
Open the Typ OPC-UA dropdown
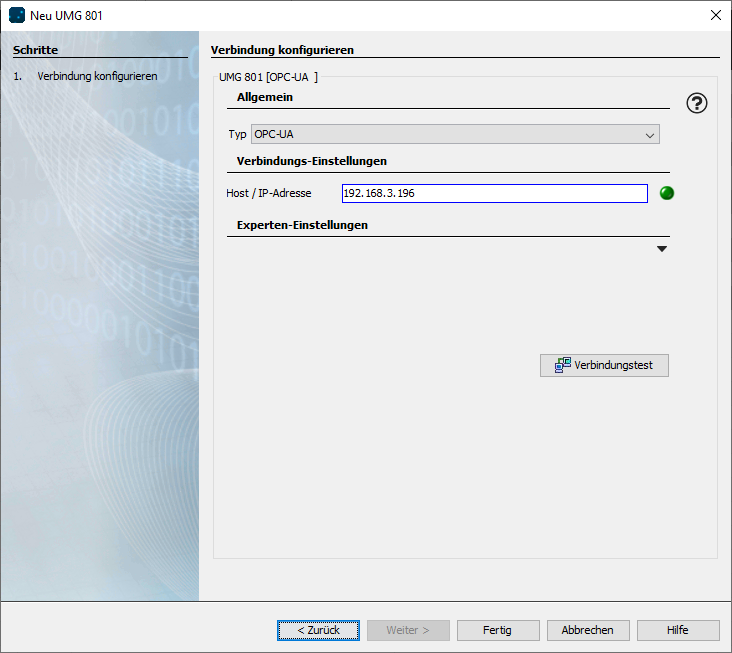click(x=455, y=134)
